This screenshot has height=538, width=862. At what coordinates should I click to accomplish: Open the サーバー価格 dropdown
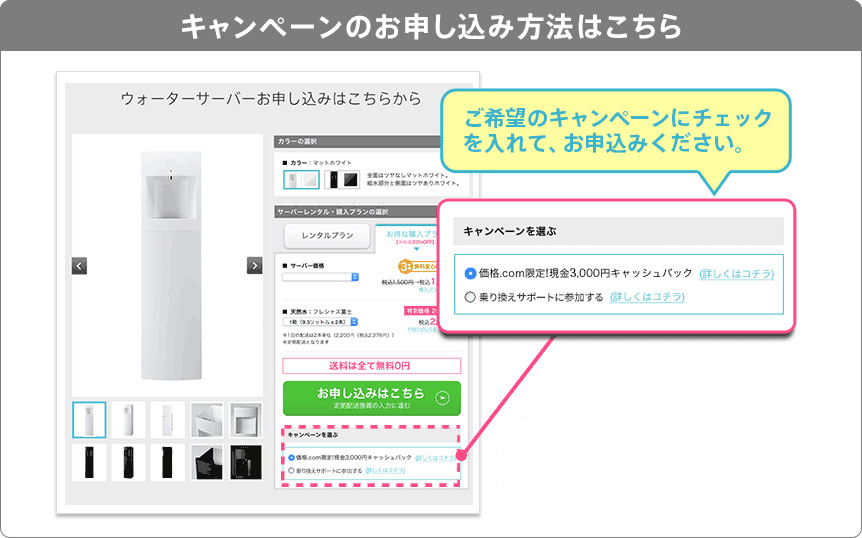point(320,277)
